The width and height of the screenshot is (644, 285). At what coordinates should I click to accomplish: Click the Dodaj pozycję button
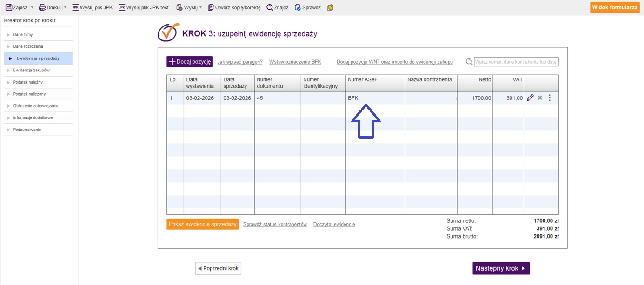pos(190,62)
